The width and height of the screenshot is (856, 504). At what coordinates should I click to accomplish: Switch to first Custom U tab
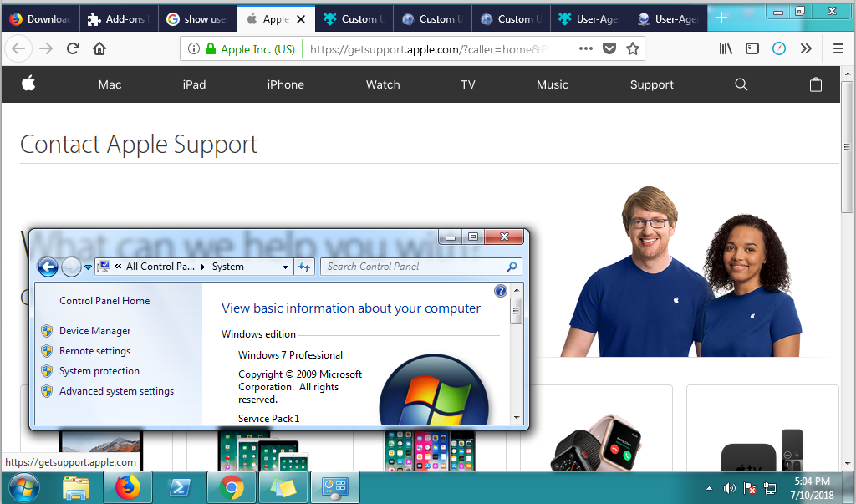click(354, 18)
